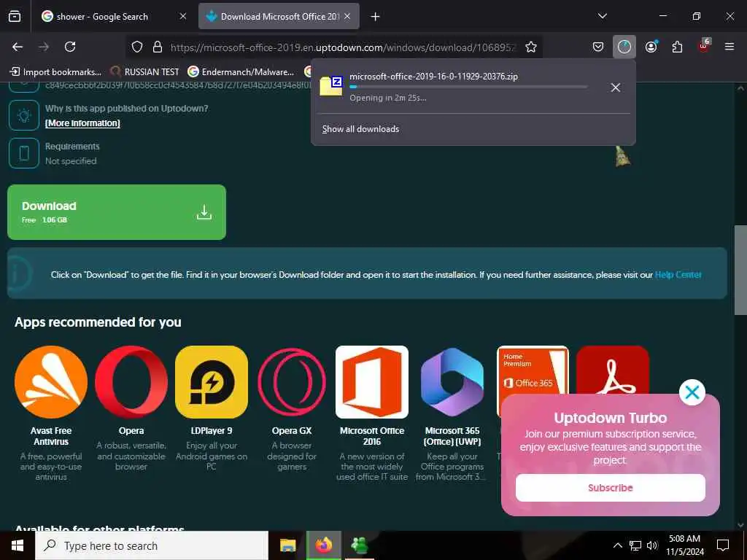Viewport: 747px width, 560px height.
Task: Open the Help Center link
Action: tap(678, 275)
